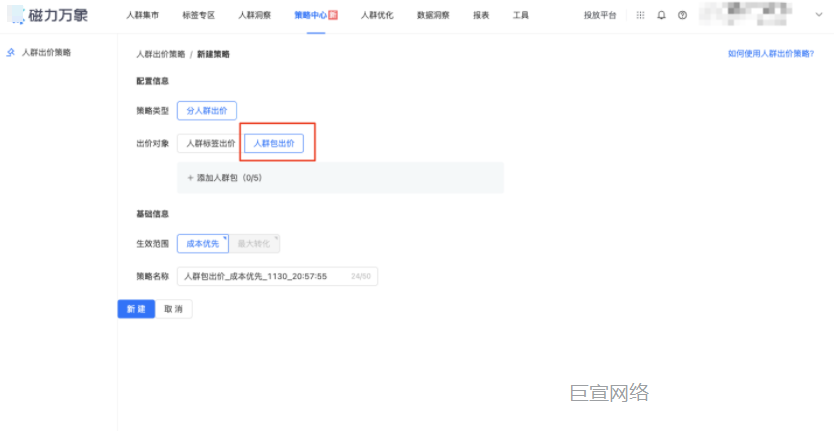Open the apps grid icon
Viewport: 834px width, 431px height.
coord(640,15)
